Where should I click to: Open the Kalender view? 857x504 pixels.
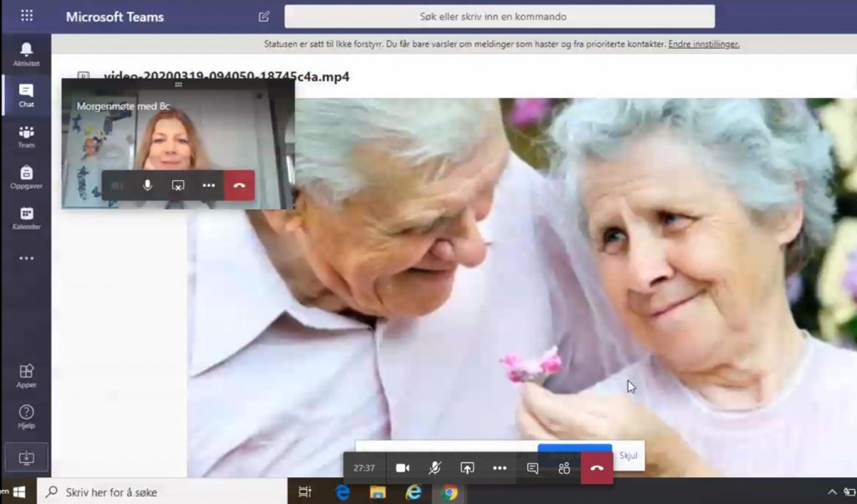[x=26, y=218]
